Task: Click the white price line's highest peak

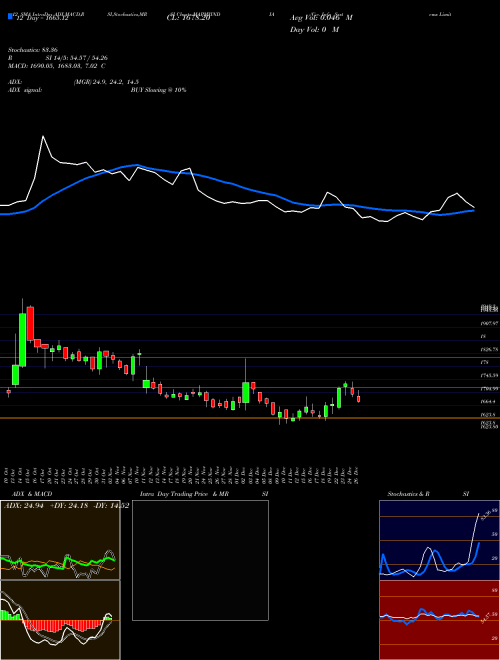Action: (43, 136)
